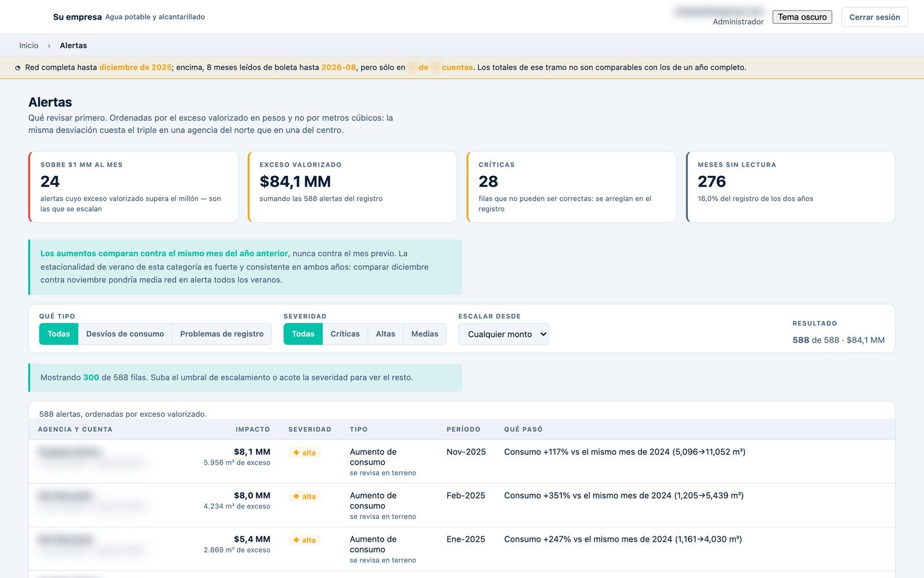The height and width of the screenshot is (578, 924).
Task: Click the $8,1 MM impact value
Action: [x=252, y=452]
